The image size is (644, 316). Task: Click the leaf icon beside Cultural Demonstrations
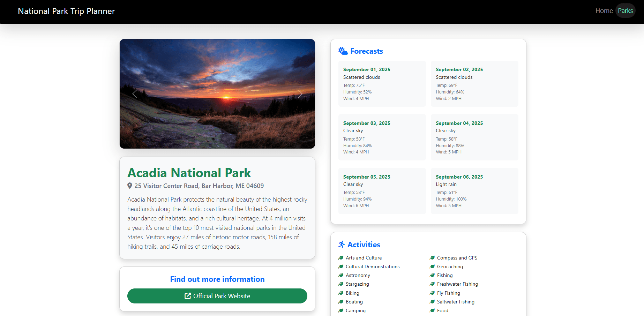[340, 266]
